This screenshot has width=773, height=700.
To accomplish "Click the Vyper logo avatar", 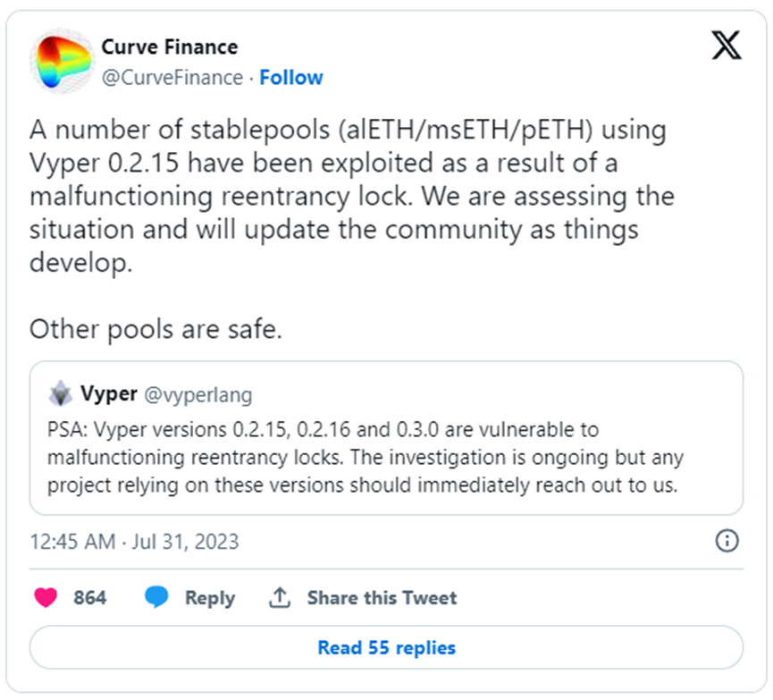I will tap(61, 393).
